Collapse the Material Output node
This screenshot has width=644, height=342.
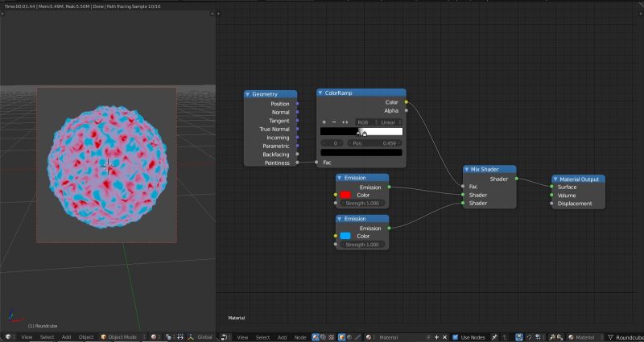click(x=555, y=179)
